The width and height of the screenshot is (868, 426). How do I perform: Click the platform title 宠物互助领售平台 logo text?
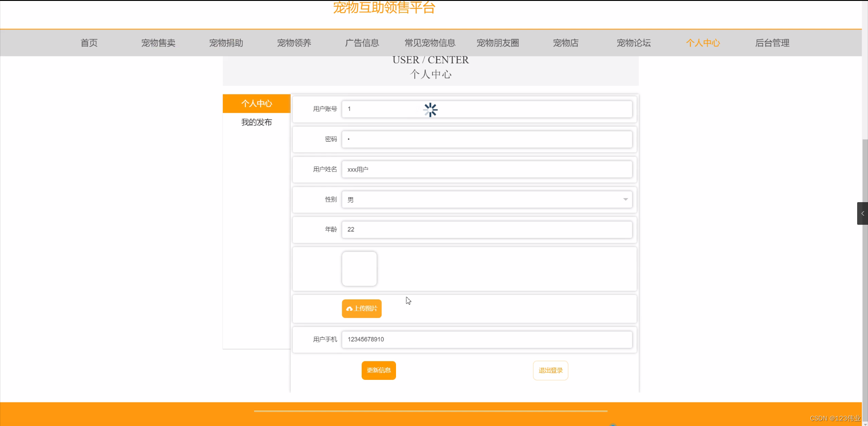[x=384, y=8]
